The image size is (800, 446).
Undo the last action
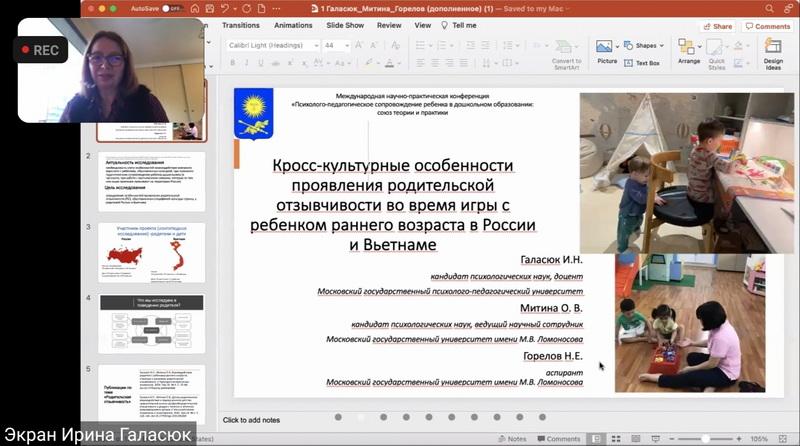pyautogui.click(x=225, y=9)
